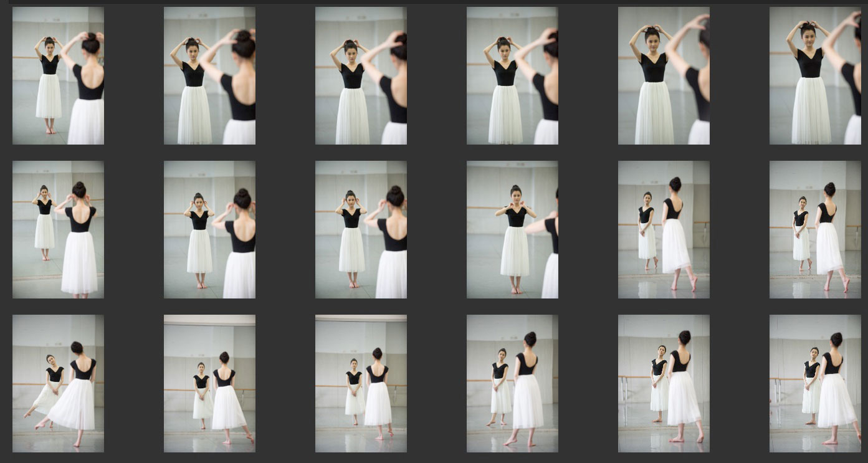
Task: Open second thumbnail in the middle row
Action: click(x=209, y=229)
